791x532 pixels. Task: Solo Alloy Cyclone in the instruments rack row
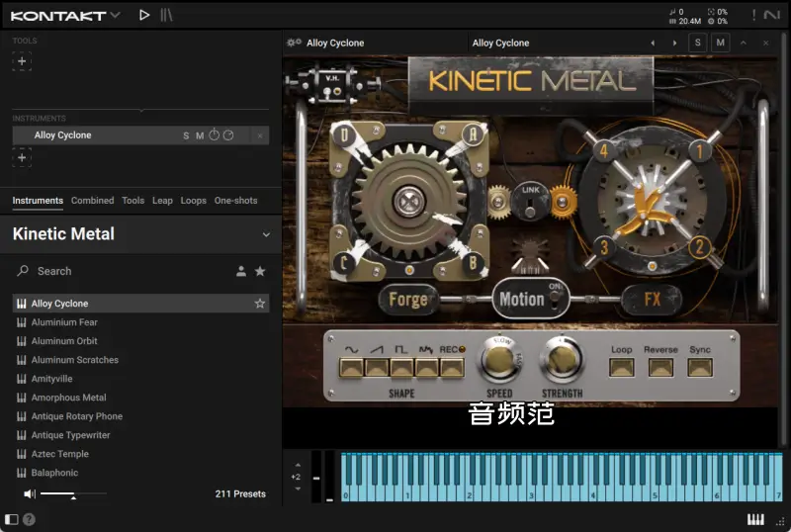coord(186,135)
